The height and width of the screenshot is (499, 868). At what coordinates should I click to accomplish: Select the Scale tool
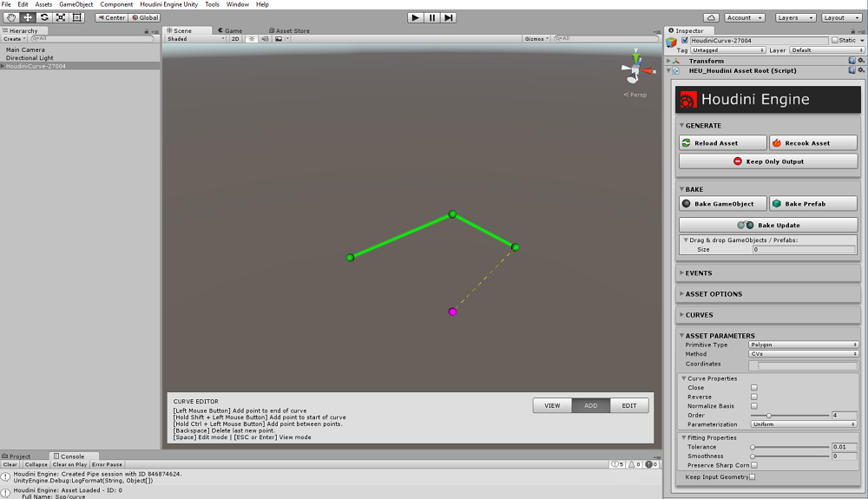pos(61,17)
